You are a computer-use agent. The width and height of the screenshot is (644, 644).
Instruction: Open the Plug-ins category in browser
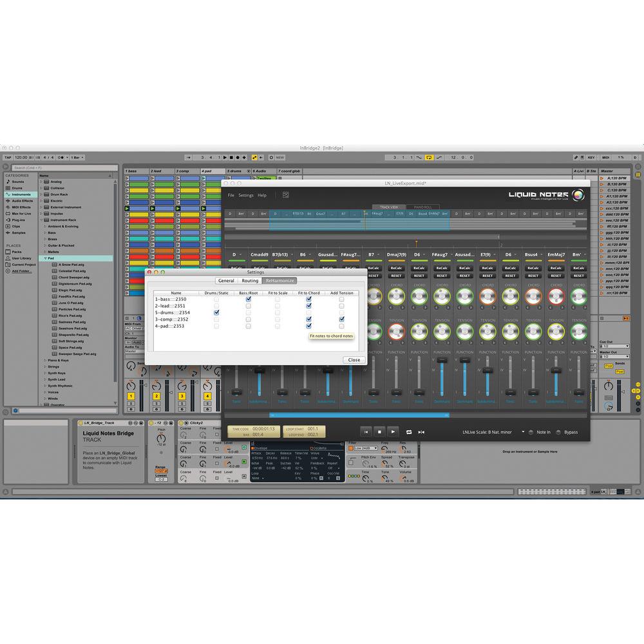[18, 219]
